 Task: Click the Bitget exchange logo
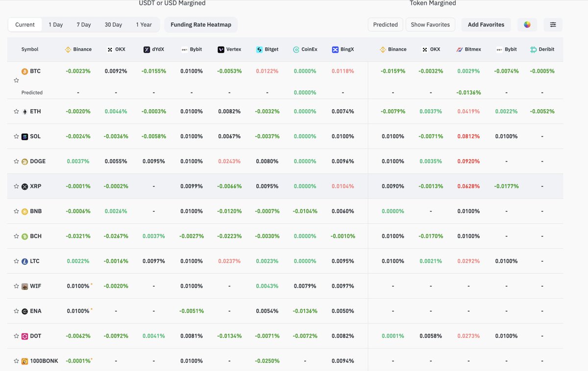click(259, 49)
